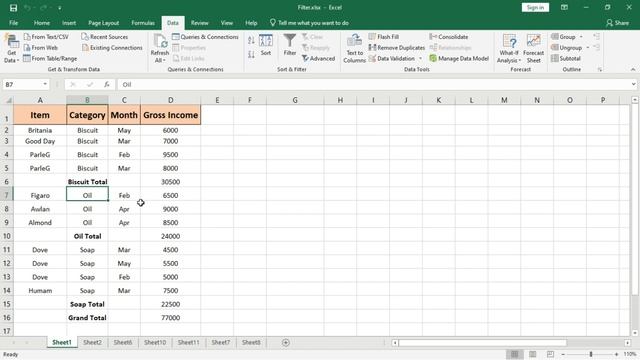This screenshot has width=640, height=360.
Task: Create a Forecast Sheet
Action: click(x=533, y=49)
